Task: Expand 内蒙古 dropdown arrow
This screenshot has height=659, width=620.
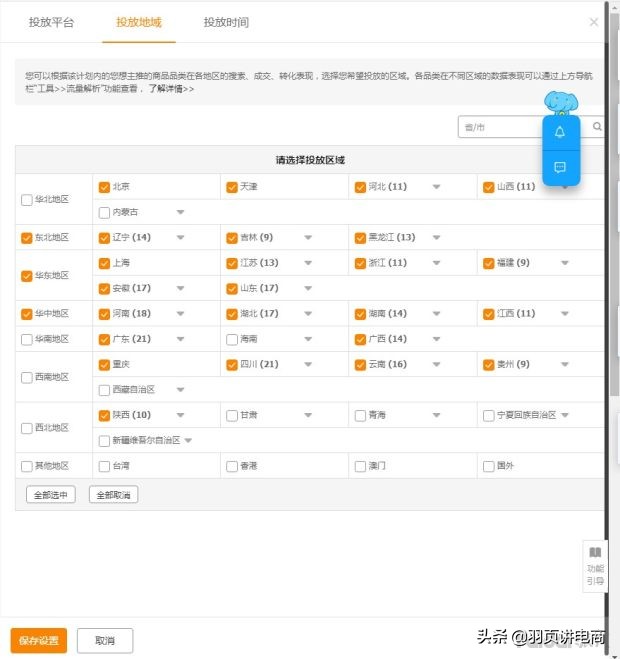Action: point(180,212)
